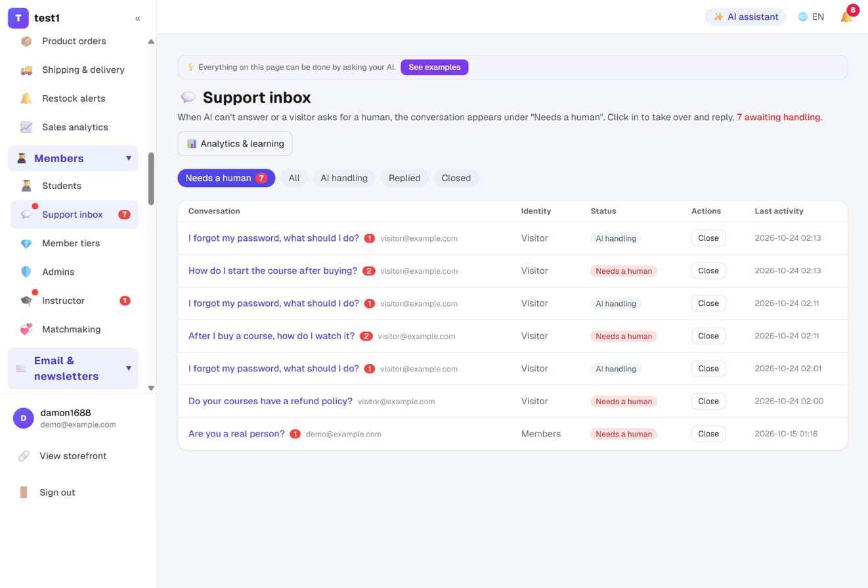Close the 02:01 forgot password conversation
Screen dimensions: 868x588
708,368
